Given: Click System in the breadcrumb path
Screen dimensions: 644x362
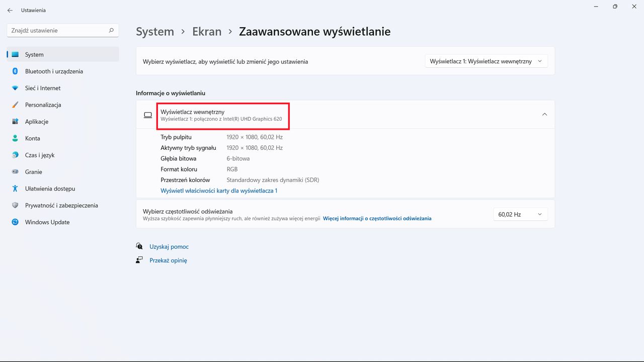Looking at the screenshot, I should pyautogui.click(x=155, y=31).
